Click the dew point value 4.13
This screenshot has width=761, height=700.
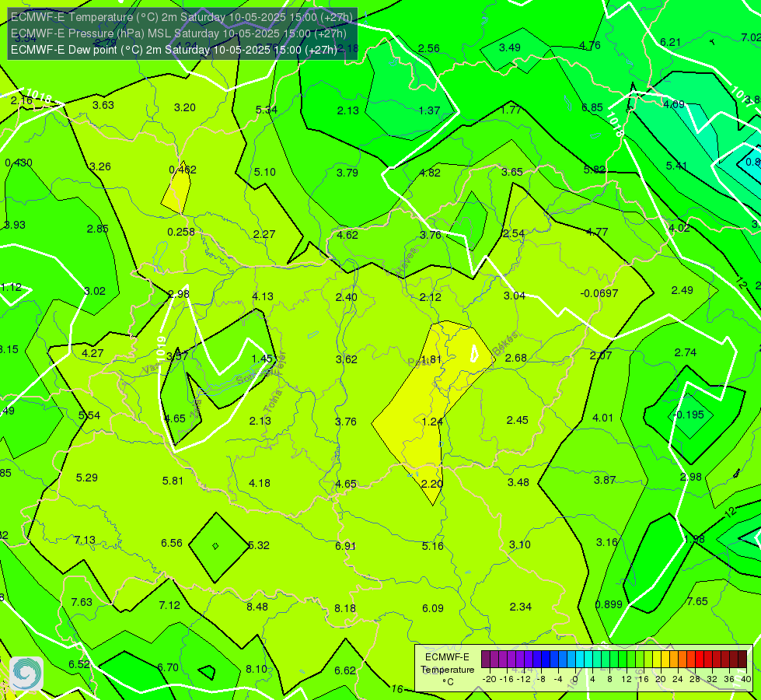[x=263, y=296]
